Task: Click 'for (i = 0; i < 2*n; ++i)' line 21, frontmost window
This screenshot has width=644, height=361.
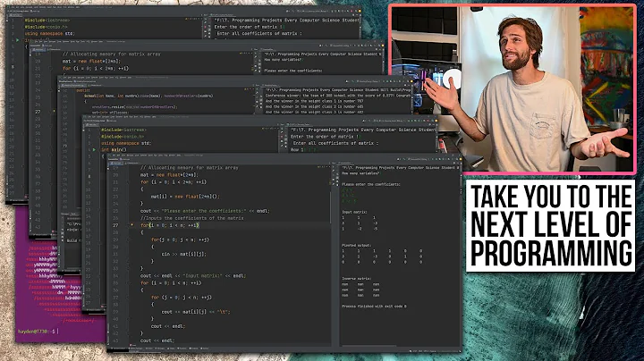Action: [x=174, y=182]
